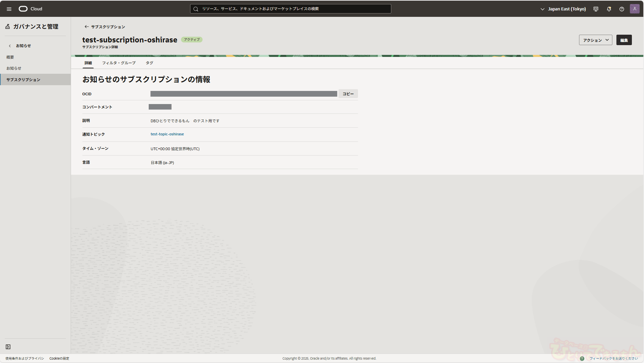Open Cloud Shell developer tools icon

tap(596, 9)
